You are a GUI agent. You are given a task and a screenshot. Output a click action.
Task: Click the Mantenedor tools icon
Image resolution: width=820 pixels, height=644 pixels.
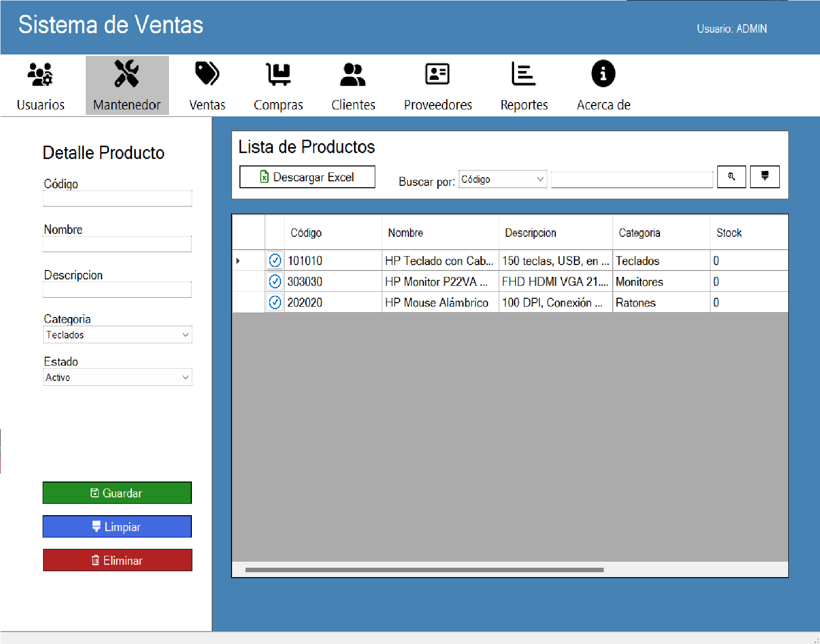[127, 73]
